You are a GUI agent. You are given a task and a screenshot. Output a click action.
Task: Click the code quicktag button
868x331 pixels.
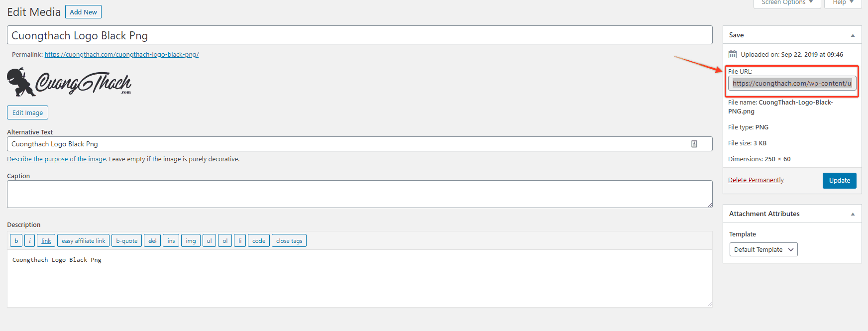pyautogui.click(x=259, y=241)
